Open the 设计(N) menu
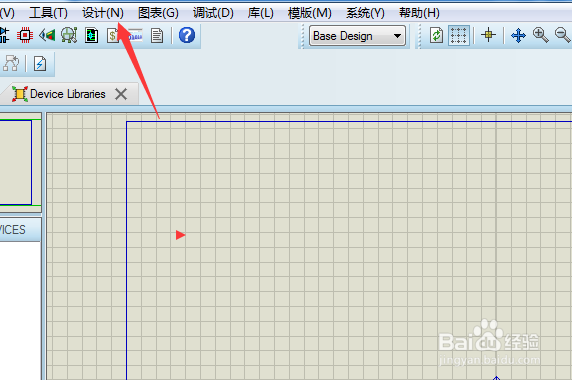 [103, 13]
